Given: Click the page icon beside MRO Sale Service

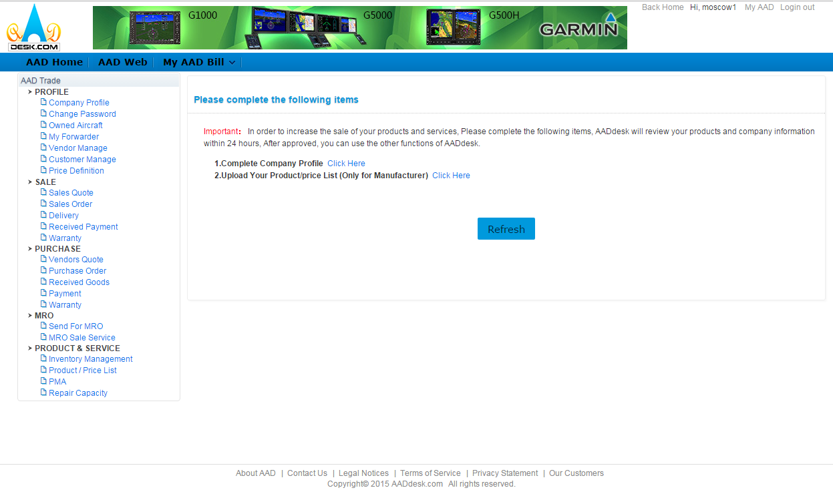Looking at the screenshot, I should 44,337.
